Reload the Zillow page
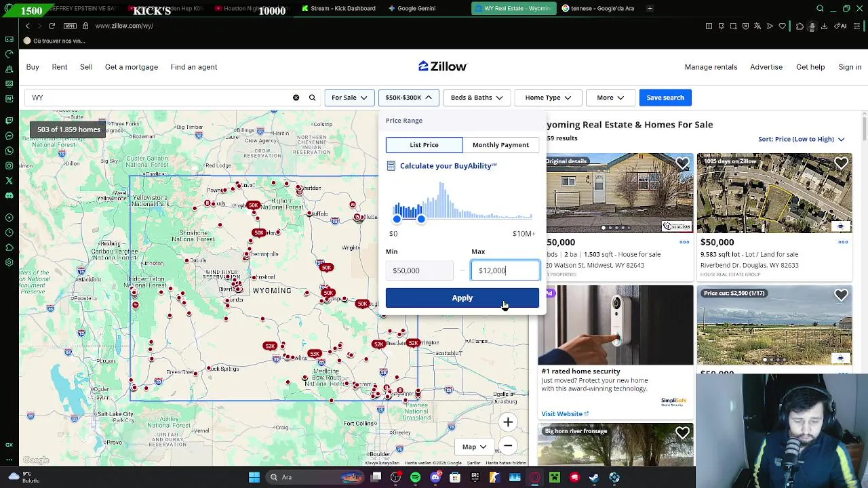The width and height of the screenshot is (868, 488). pos(52,26)
